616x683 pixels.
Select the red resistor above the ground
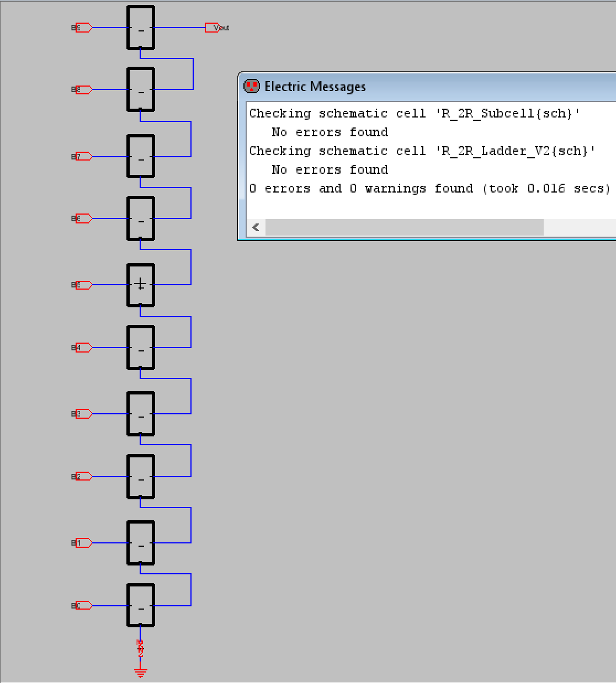140,648
